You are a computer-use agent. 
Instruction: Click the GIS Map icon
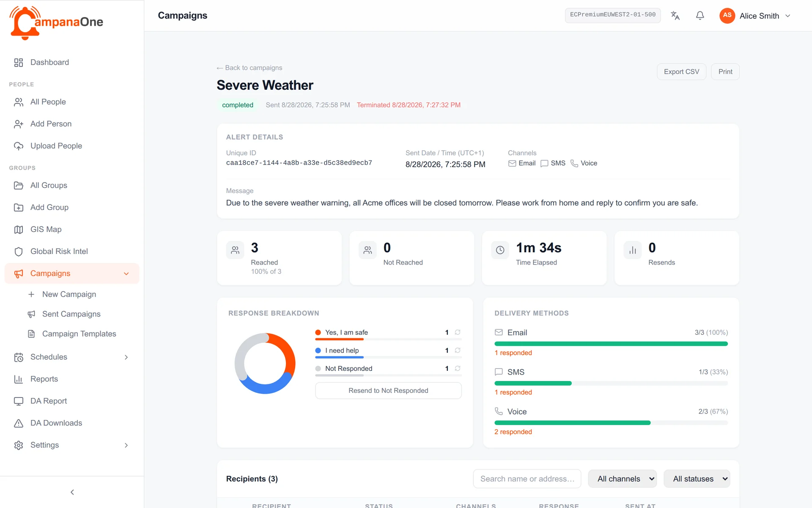point(19,229)
